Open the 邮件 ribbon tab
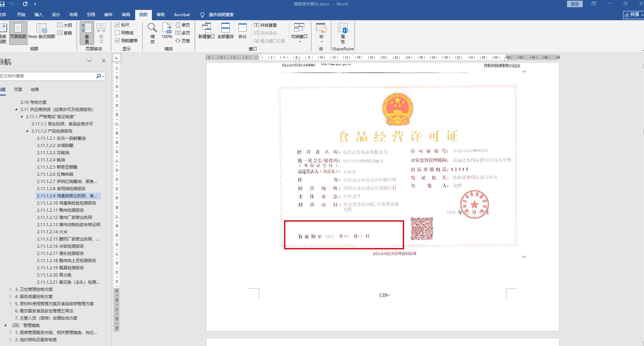The height and width of the screenshot is (346, 644). pos(108,15)
